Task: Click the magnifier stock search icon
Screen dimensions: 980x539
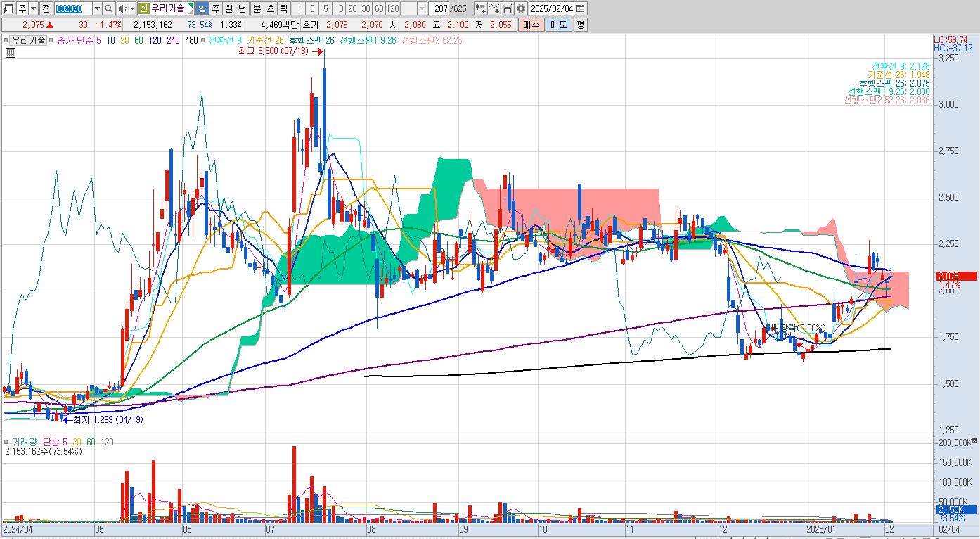Action: coord(108,8)
